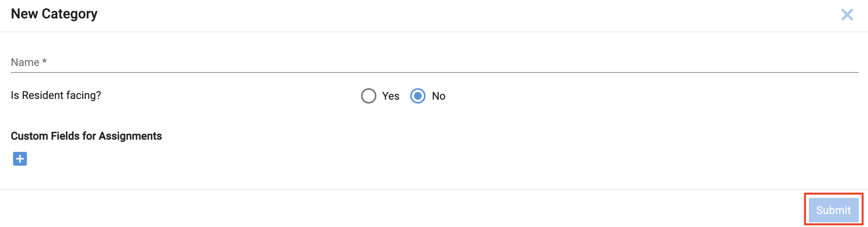Place the cursor in the category name box
868x227 pixels.
[x=434, y=63]
